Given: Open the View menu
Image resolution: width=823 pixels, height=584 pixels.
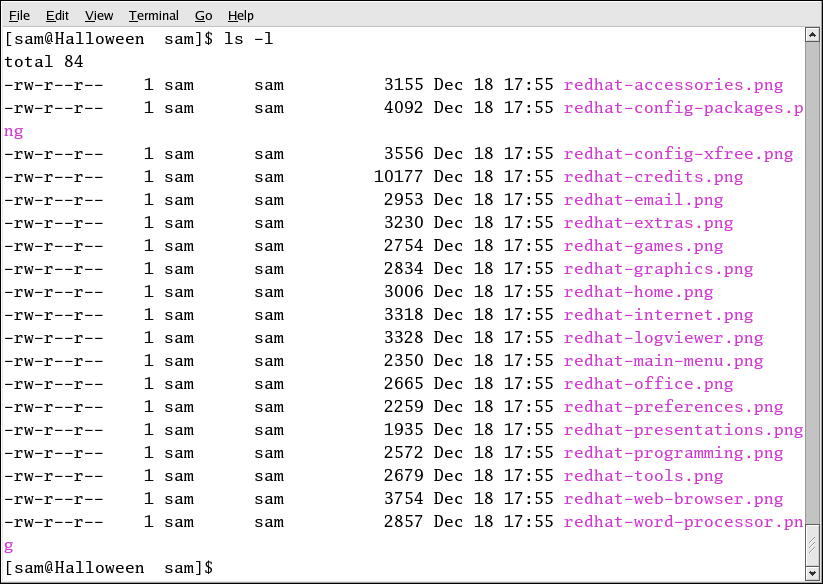Looking at the screenshot, I should pyautogui.click(x=99, y=16).
